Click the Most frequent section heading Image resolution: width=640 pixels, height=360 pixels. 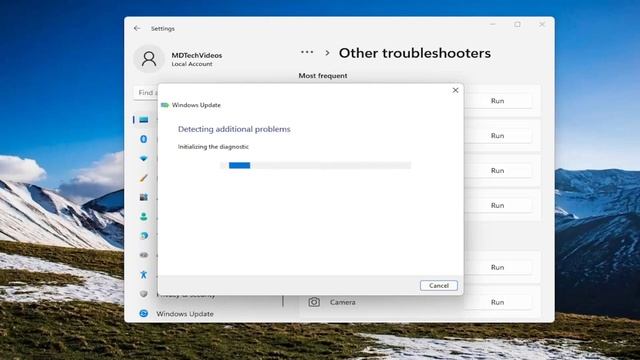pos(323,76)
